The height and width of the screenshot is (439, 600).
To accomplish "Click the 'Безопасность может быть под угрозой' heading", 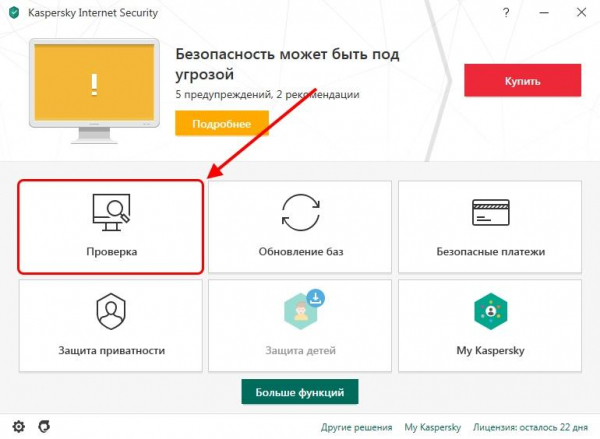I will point(287,64).
